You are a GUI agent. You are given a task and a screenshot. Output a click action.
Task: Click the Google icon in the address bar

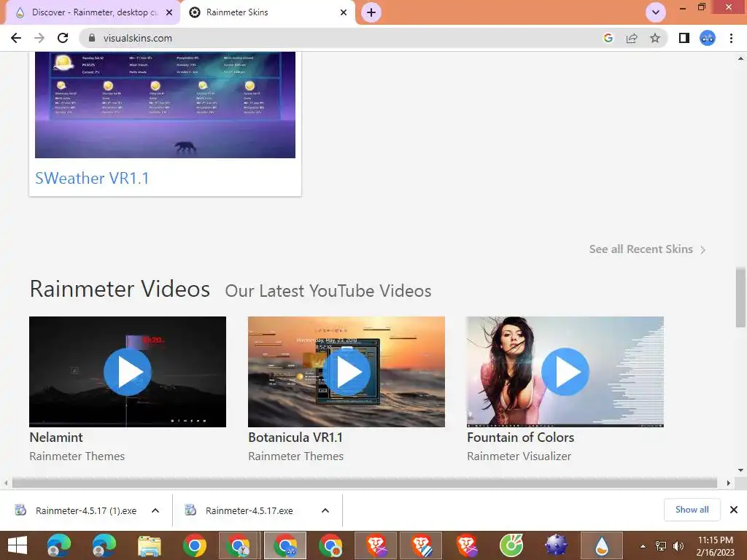point(608,38)
